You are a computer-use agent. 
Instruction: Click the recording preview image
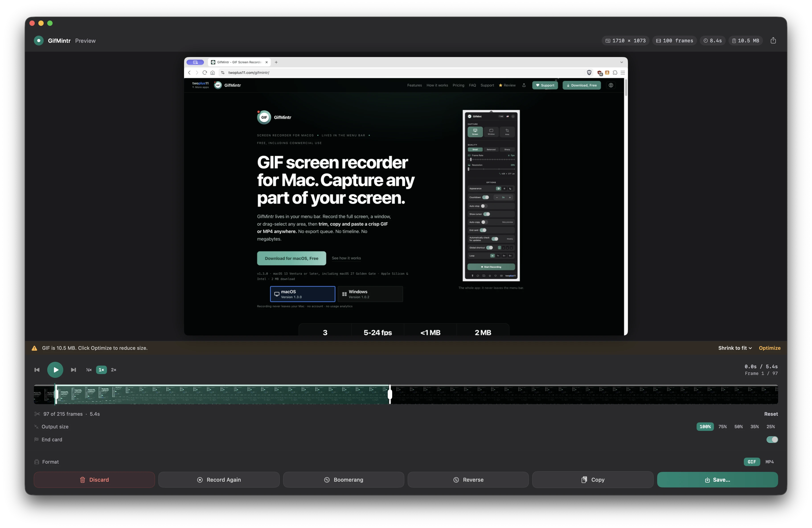406,196
